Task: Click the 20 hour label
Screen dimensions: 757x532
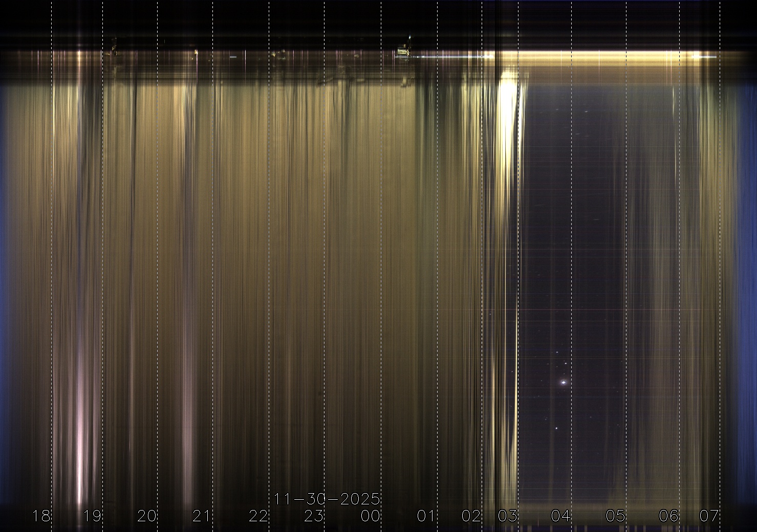Action: point(147,516)
